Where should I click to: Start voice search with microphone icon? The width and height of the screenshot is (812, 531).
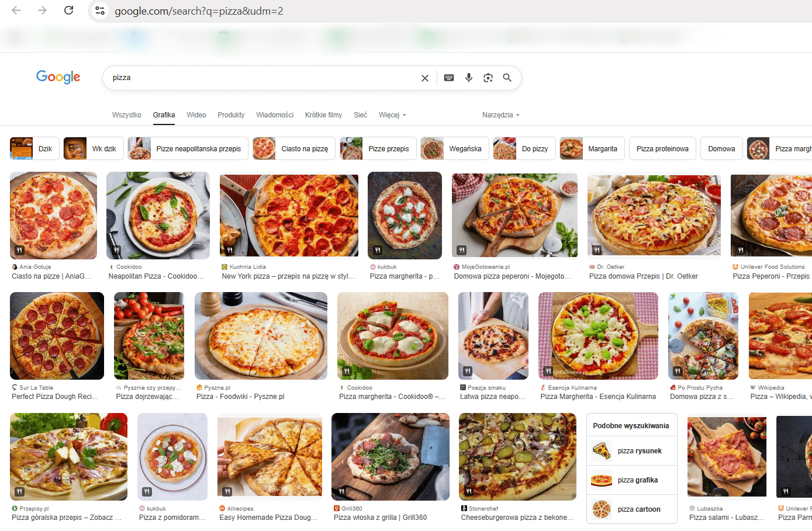coord(469,78)
